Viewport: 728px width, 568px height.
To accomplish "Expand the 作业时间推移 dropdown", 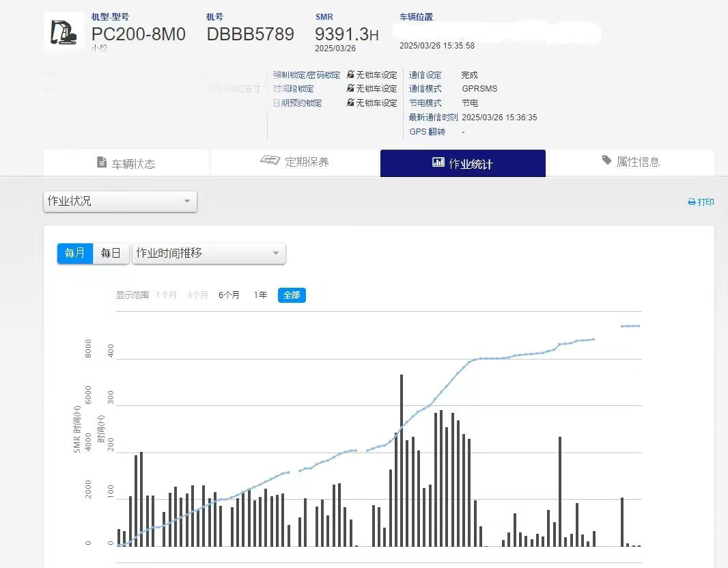I will click(208, 253).
